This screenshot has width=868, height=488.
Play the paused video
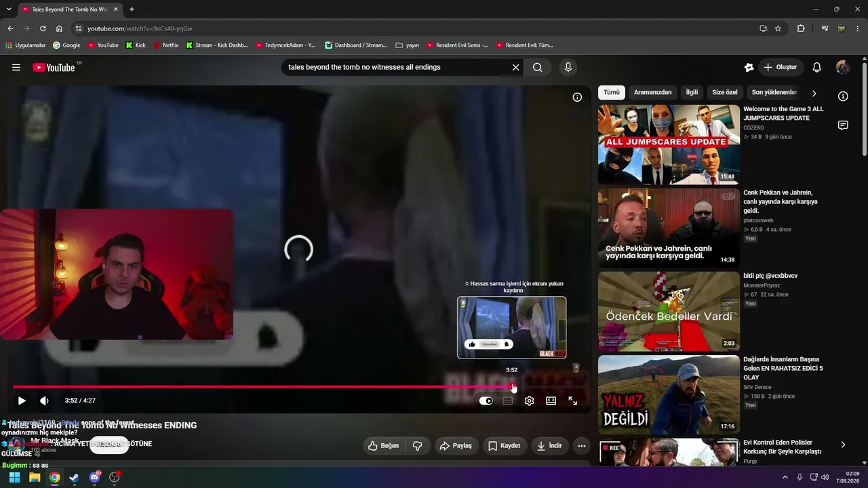(22, 401)
